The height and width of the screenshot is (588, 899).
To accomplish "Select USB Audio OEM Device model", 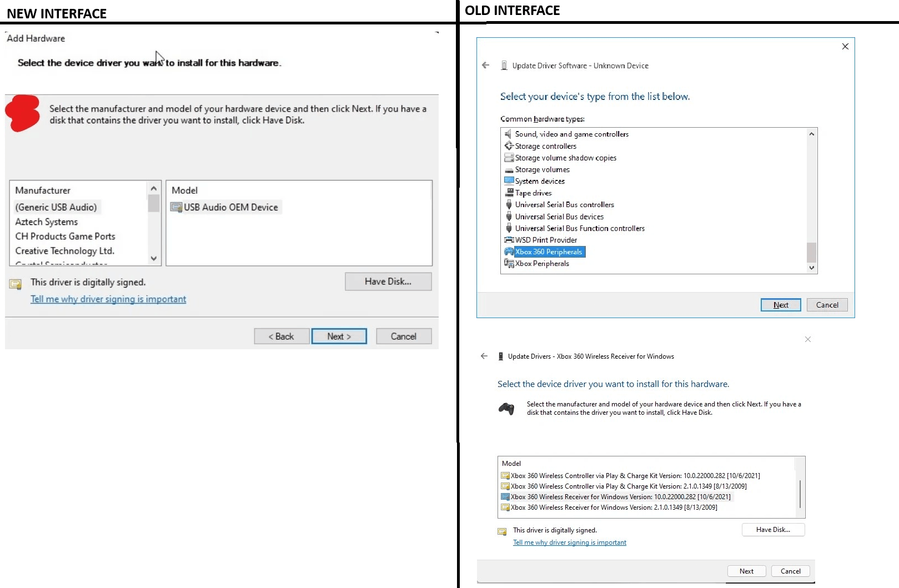I will tap(225, 207).
